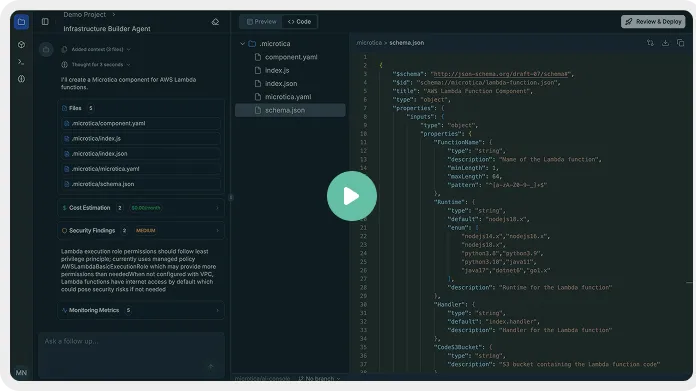Collapse the .microtica folder chevron

[242, 43]
